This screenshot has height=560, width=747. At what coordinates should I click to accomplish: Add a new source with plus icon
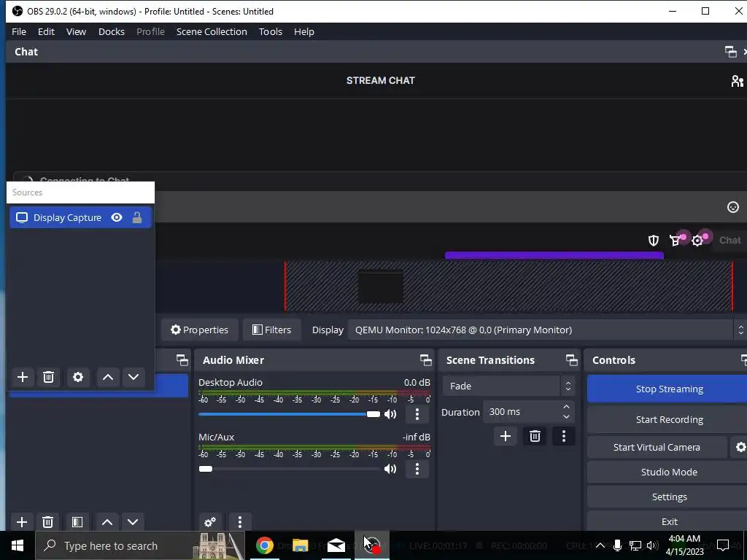point(23,377)
